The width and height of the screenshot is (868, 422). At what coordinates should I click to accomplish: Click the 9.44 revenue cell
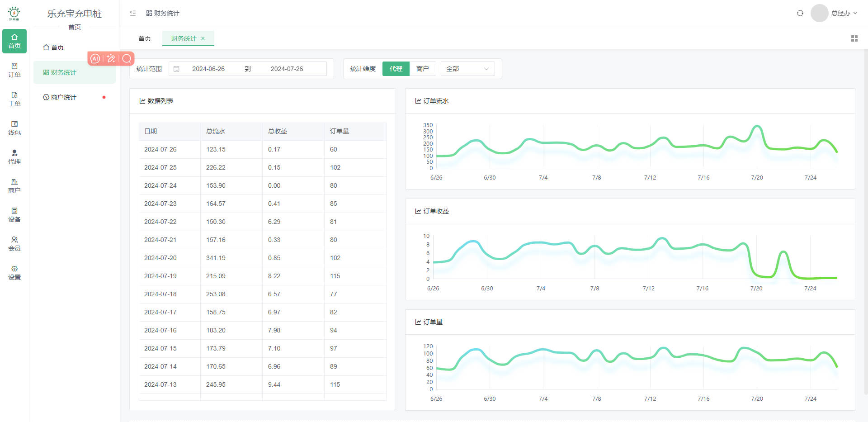[293, 384]
